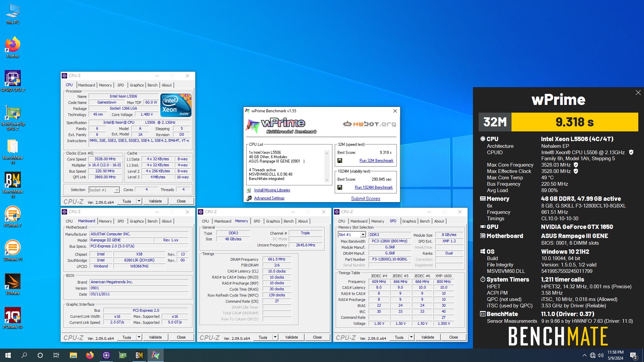Open the CPUID CPU-Z desktop shortcut
This screenshot has width=644, height=362.
[x=13, y=81]
